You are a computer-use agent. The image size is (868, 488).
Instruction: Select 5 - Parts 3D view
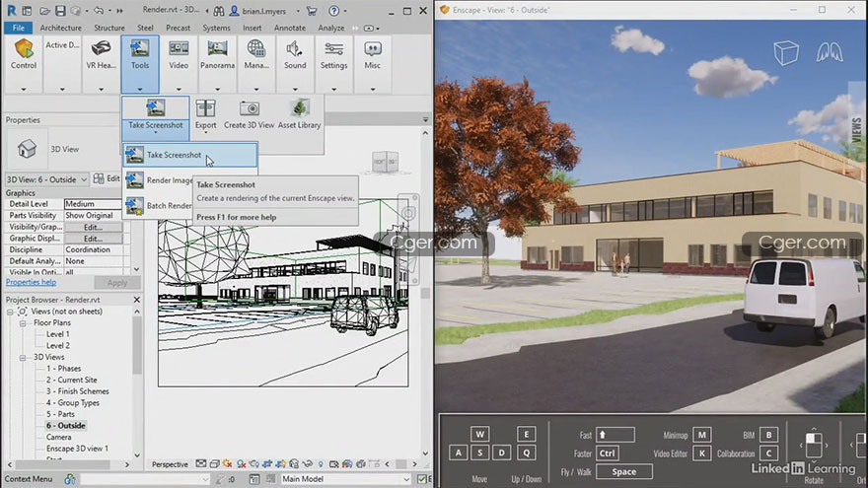click(x=60, y=414)
